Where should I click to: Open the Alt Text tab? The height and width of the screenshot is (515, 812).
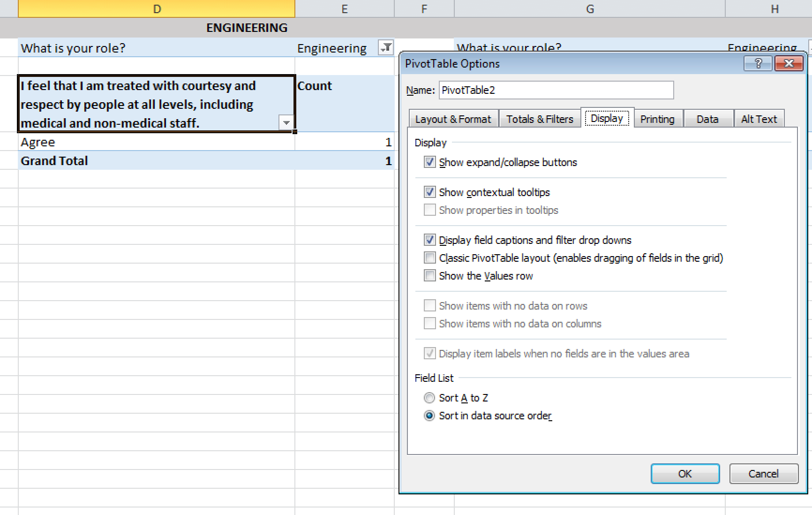pos(759,119)
